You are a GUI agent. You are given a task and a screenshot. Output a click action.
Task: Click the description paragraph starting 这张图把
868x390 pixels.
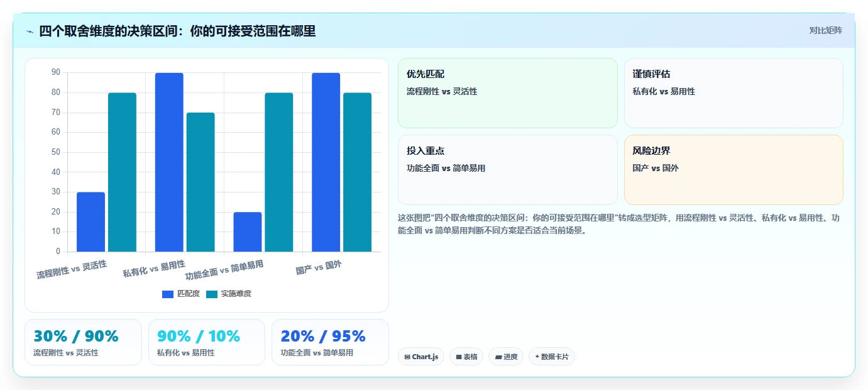click(x=619, y=224)
